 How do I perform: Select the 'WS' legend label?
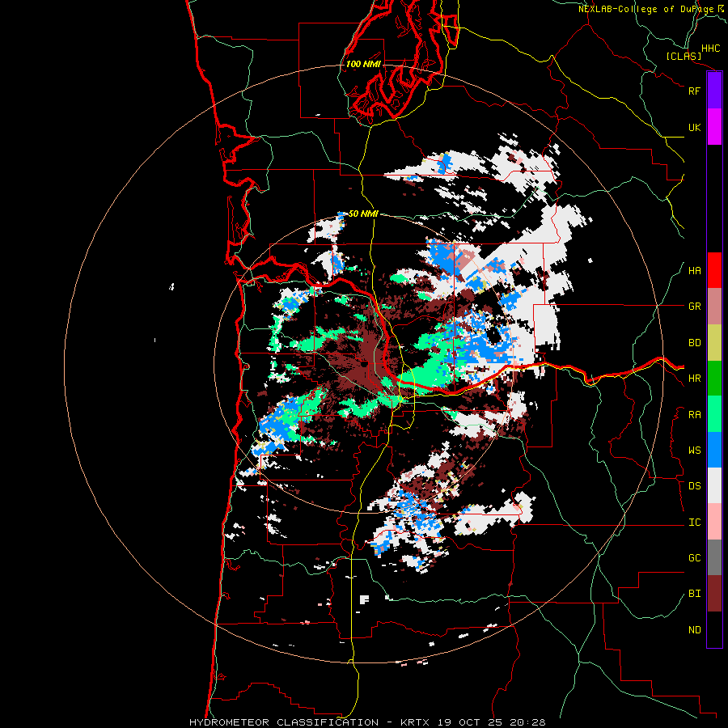(x=694, y=451)
